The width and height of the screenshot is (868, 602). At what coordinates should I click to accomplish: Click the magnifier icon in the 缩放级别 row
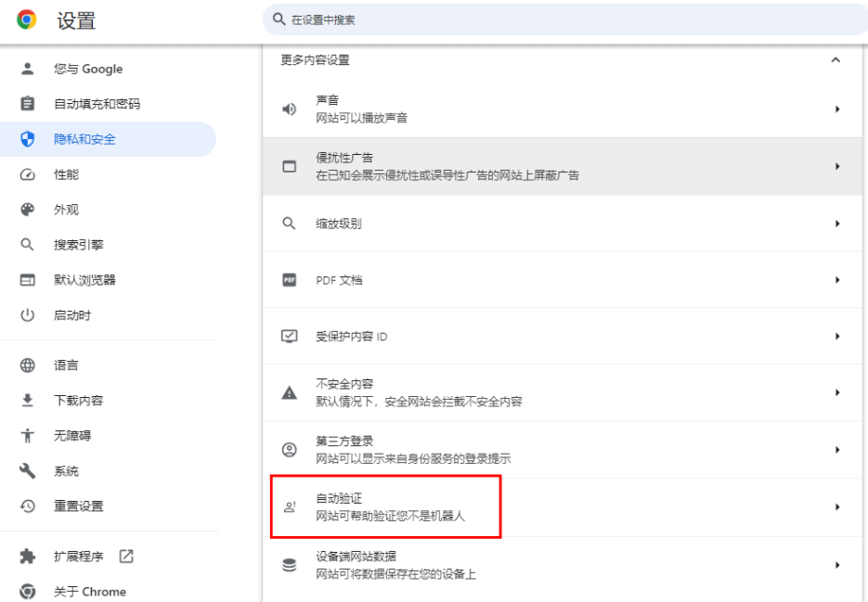(x=289, y=223)
